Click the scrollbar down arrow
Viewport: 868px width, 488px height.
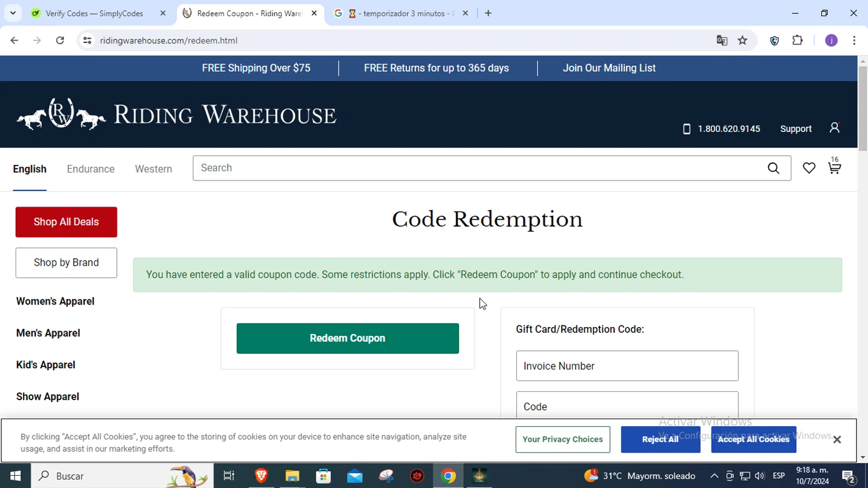click(x=863, y=457)
